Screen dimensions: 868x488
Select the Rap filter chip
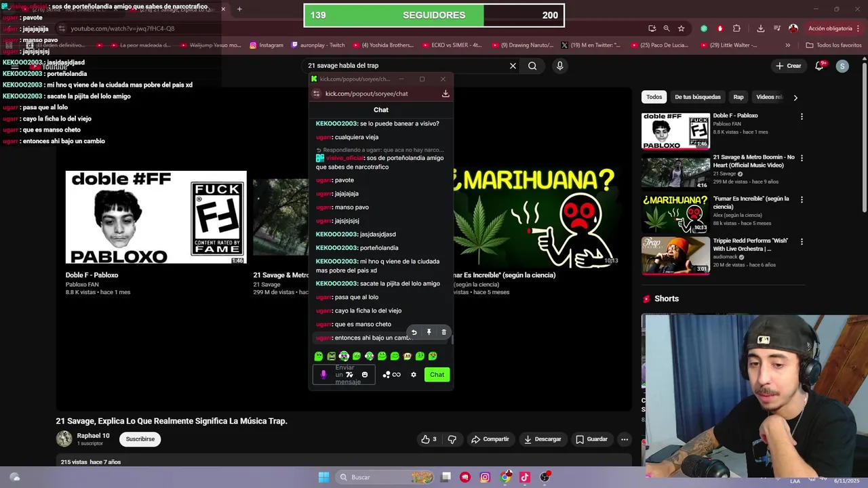[738, 97]
